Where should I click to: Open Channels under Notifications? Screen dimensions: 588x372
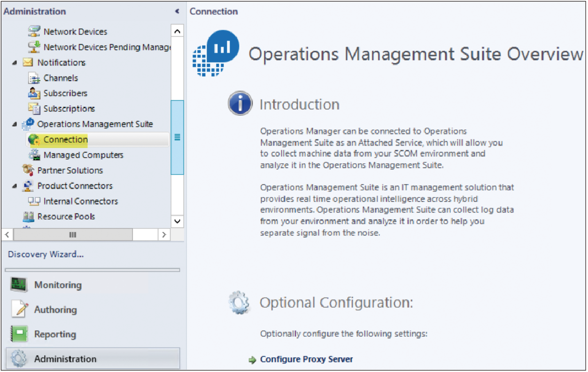[x=61, y=78]
